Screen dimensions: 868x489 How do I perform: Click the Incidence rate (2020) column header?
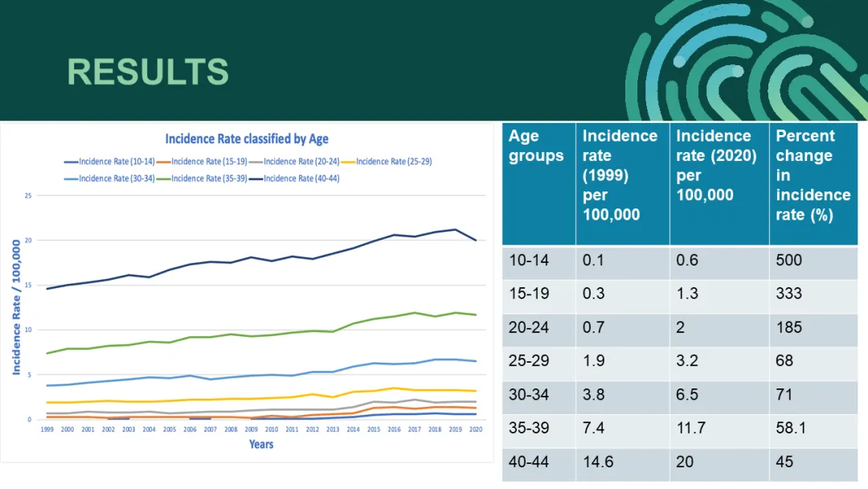(716, 165)
